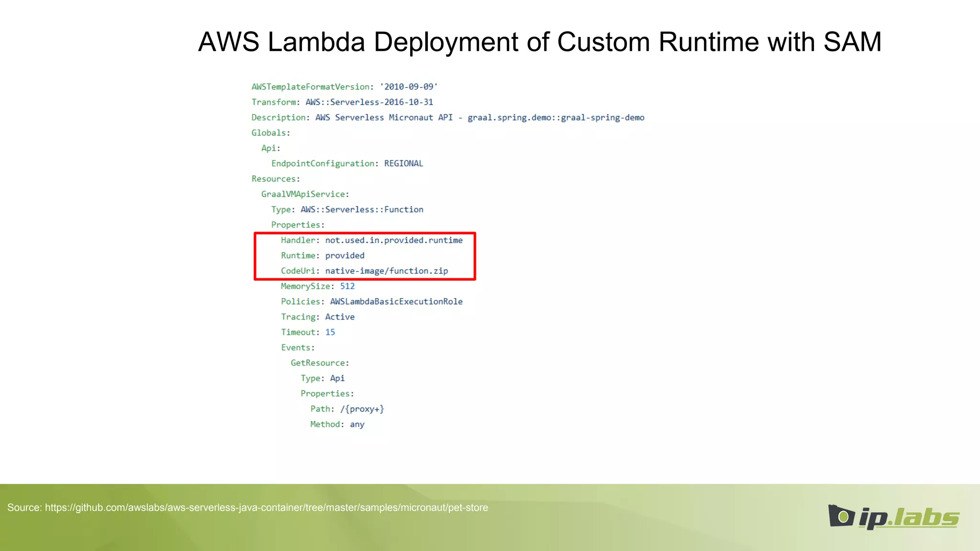Select Handler: not.used.in.provided.runtime line
The image size is (980, 551).
(372, 240)
